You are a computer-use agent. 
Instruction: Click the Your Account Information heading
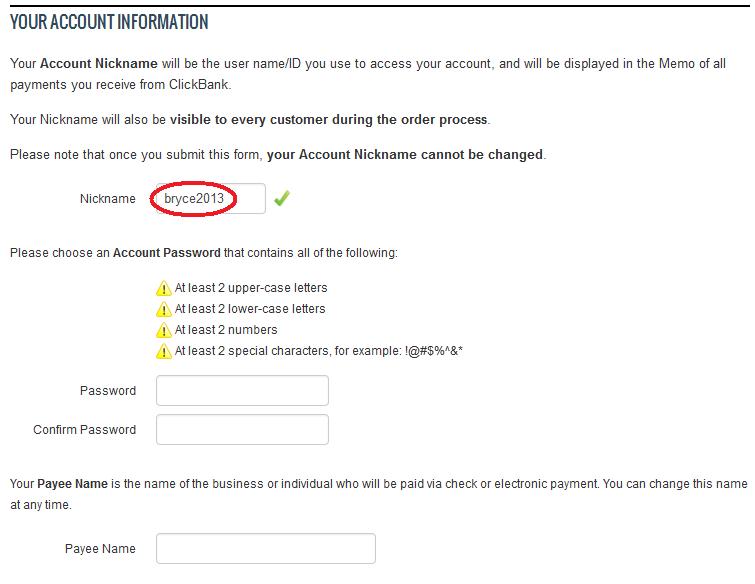click(x=109, y=22)
